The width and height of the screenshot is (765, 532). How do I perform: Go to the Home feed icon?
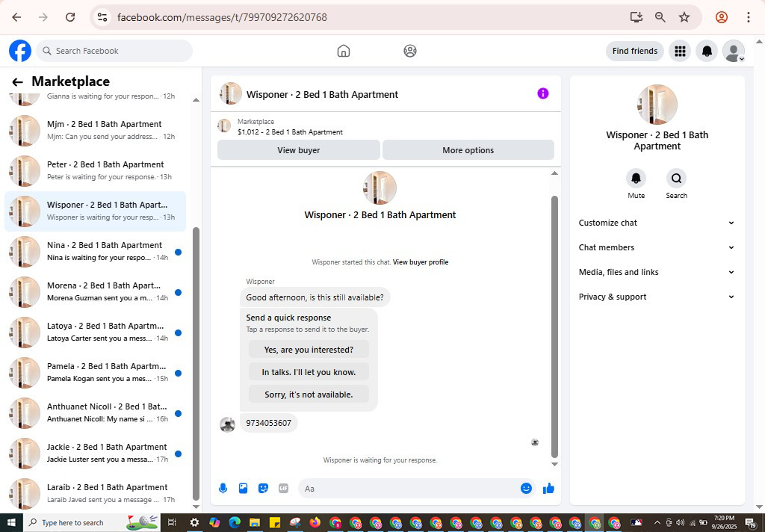click(x=344, y=51)
